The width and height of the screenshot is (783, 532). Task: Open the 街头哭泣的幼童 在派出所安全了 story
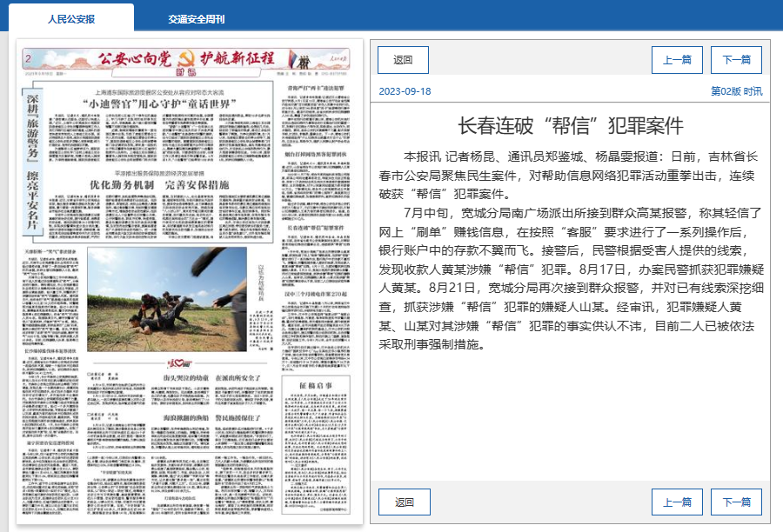[211, 378]
